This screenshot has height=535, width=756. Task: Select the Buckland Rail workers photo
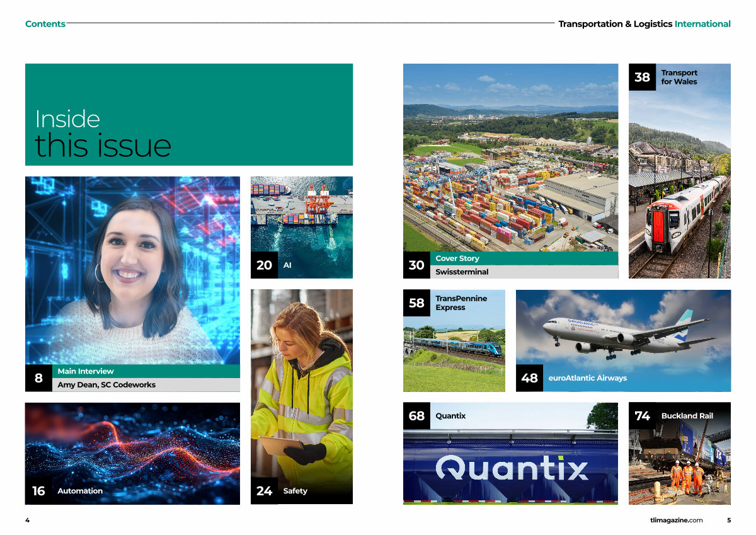click(680, 454)
